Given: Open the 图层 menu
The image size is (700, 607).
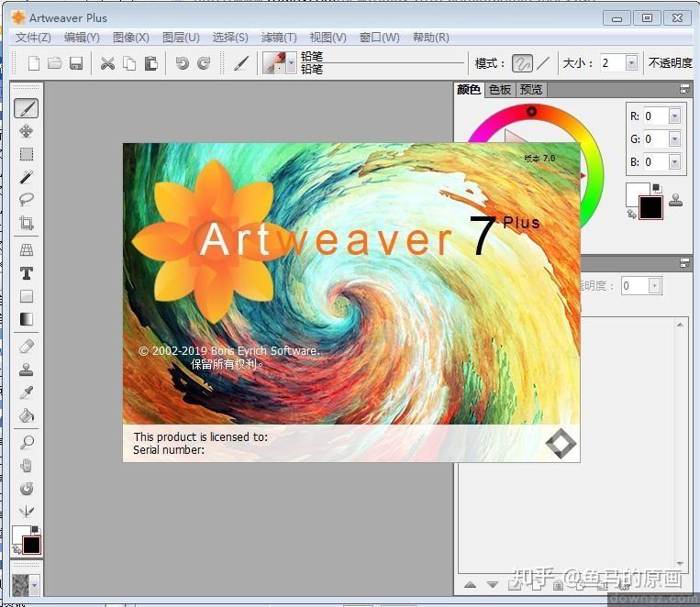Looking at the screenshot, I should pyautogui.click(x=181, y=38).
